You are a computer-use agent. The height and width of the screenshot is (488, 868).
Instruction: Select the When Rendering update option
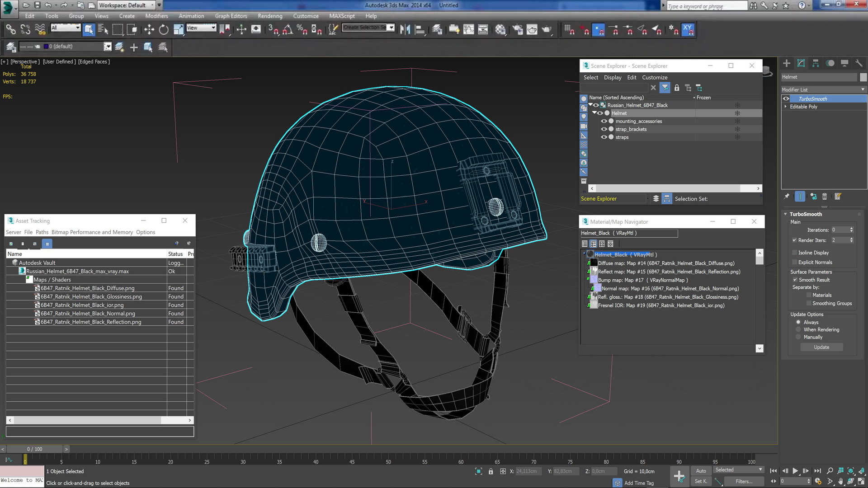point(798,330)
